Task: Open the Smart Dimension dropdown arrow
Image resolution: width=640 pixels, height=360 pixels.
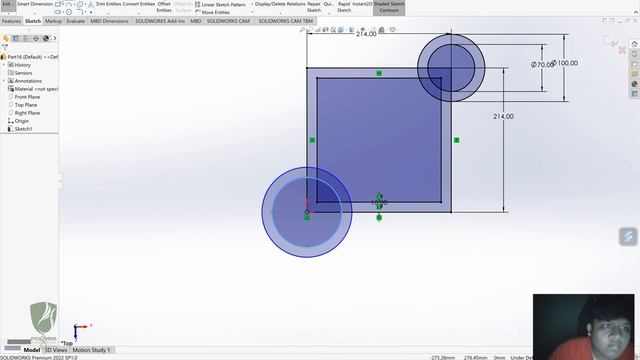Action: [x=35, y=13]
